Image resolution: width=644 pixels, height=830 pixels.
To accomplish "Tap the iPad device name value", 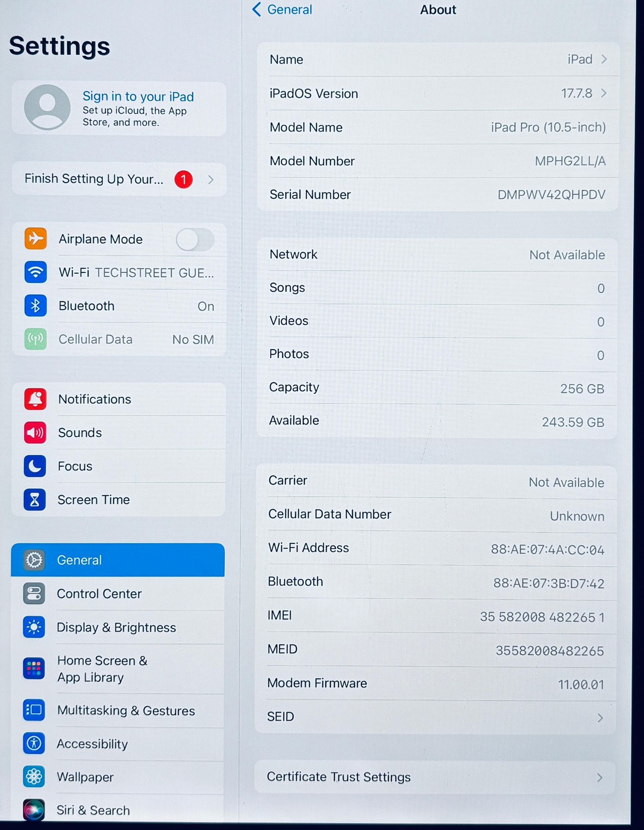I will pyautogui.click(x=580, y=59).
